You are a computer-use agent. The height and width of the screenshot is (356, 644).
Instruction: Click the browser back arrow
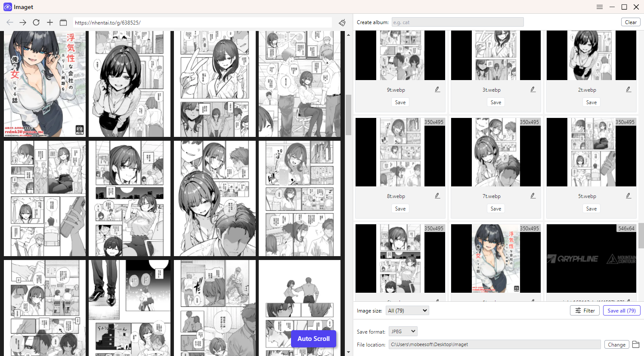pos(10,22)
